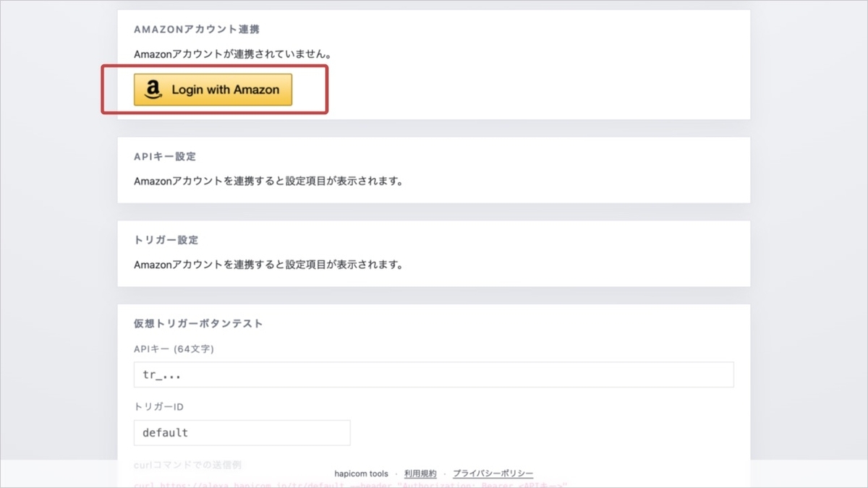The width and height of the screenshot is (868, 488).
Task: Focus the トリガーID field showing default
Action: [x=242, y=432]
